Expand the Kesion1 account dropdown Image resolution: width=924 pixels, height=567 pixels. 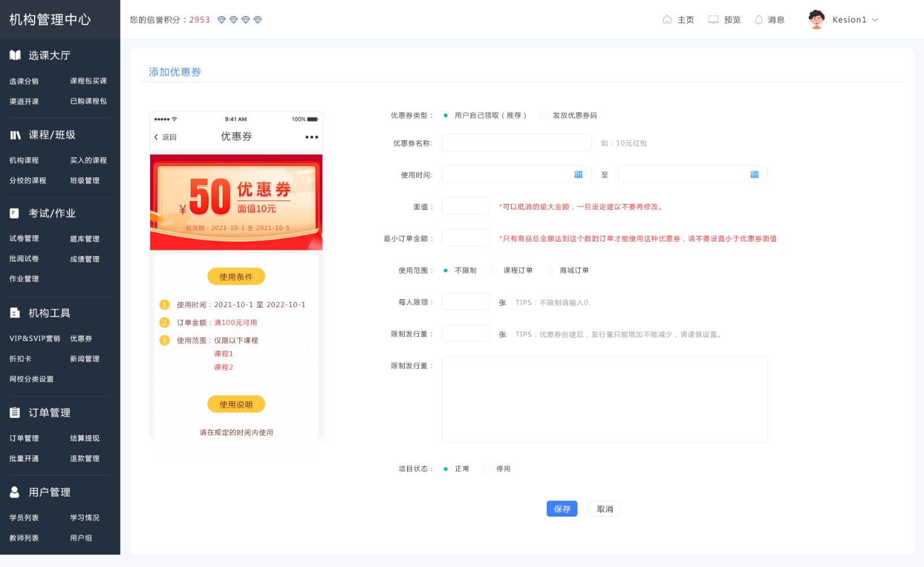pos(875,19)
